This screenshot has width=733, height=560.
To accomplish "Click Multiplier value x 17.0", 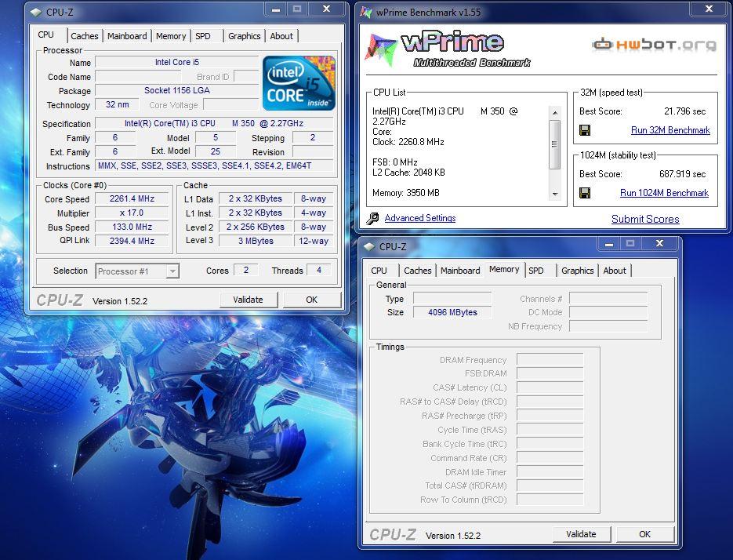I will click(132, 213).
